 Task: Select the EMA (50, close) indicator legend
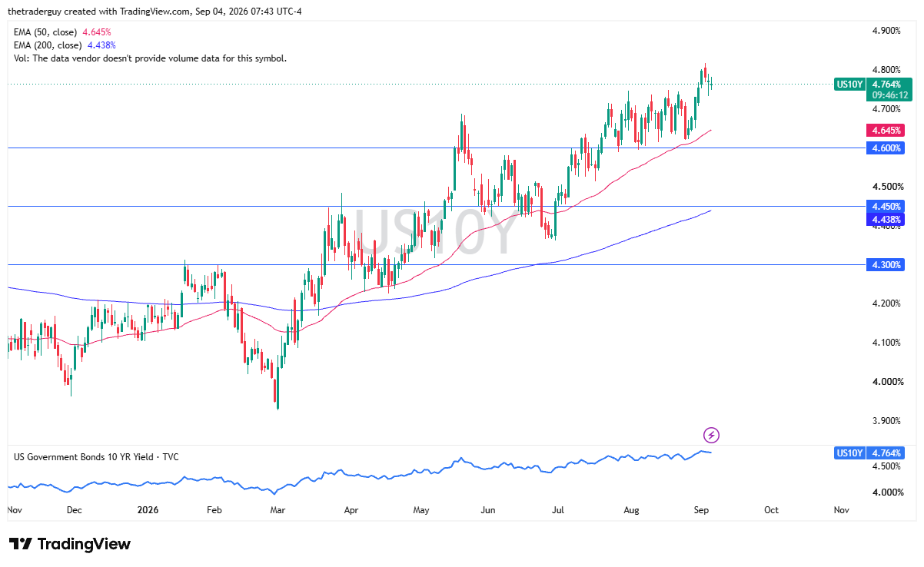coord(62,32)
